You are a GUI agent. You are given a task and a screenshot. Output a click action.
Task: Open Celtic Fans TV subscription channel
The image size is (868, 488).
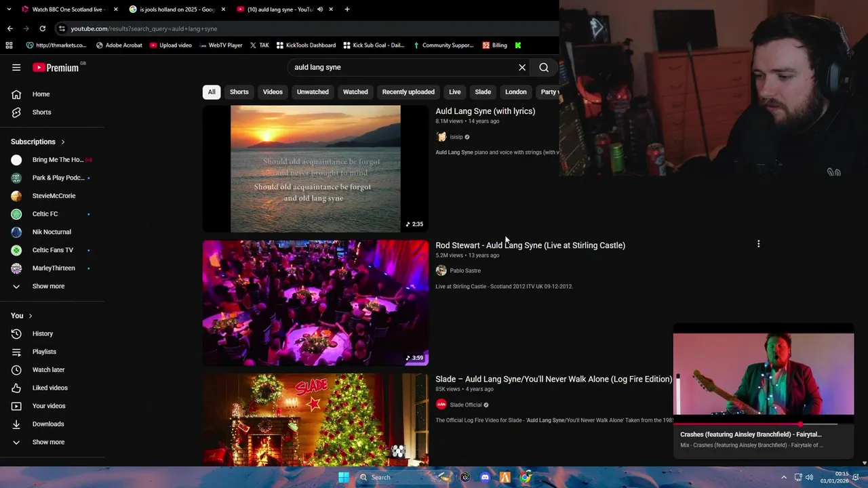pyautogui.click(x=52, y=250)
